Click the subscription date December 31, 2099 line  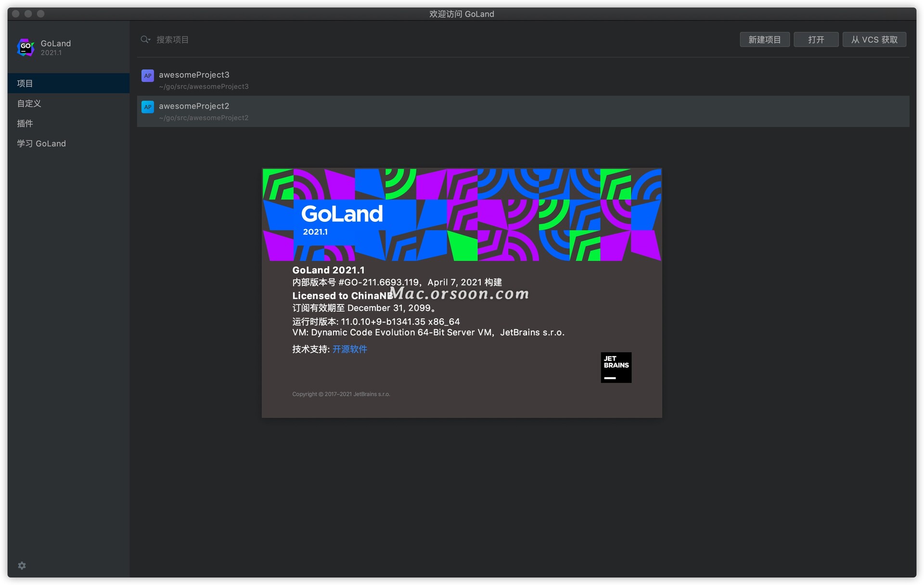click(x=364, y=308)
